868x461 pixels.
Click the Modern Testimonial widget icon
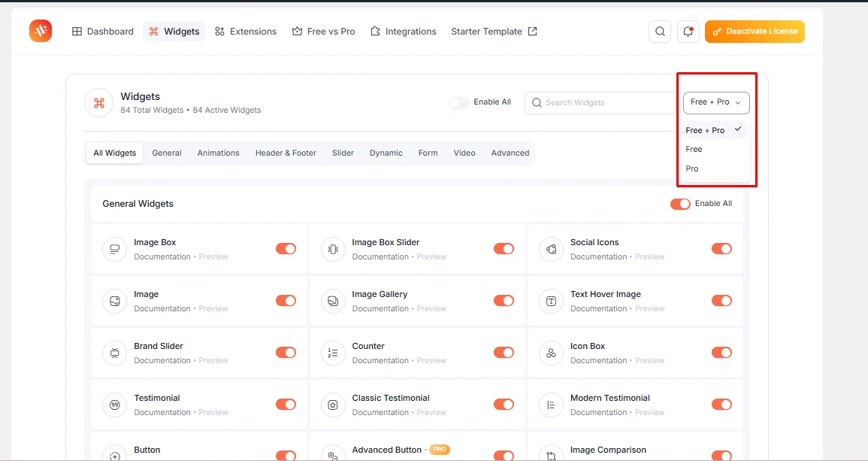point(551,405)
